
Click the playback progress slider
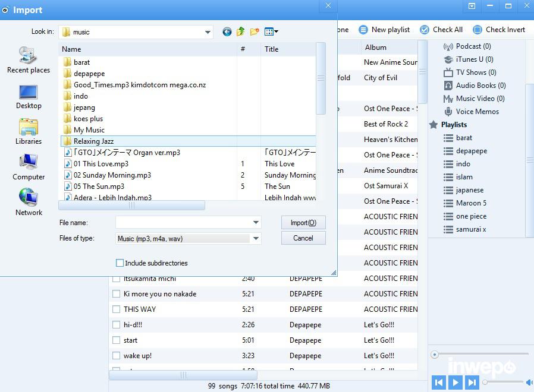480,355
